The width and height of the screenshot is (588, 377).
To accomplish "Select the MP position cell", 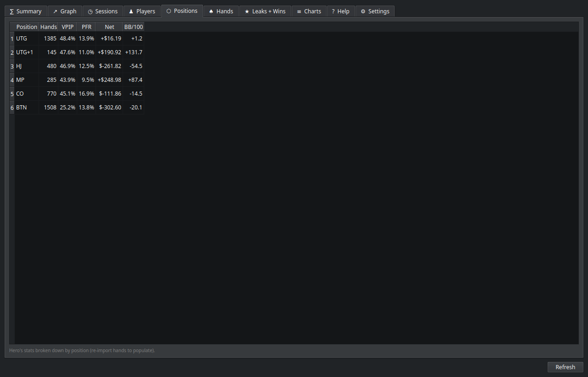I will 27,80.
